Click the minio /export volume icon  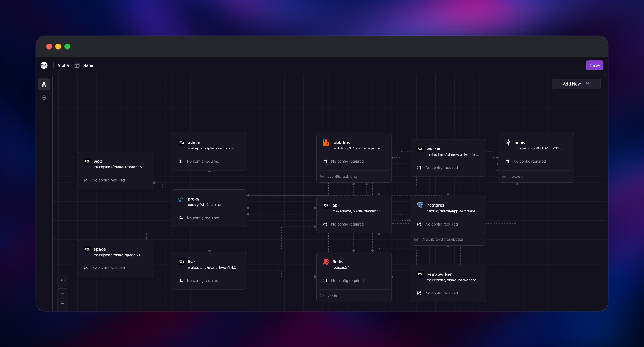[x=504, y=177]
